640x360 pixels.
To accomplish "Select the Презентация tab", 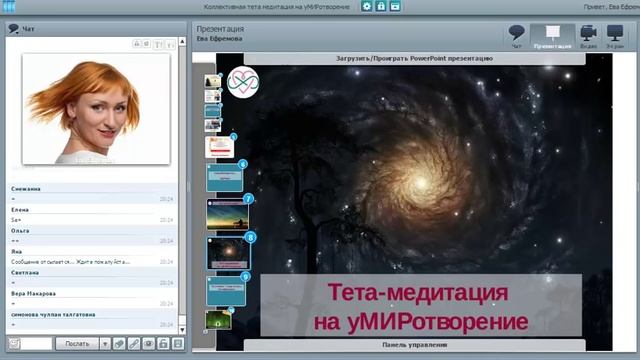I will (x=553, y=37).
